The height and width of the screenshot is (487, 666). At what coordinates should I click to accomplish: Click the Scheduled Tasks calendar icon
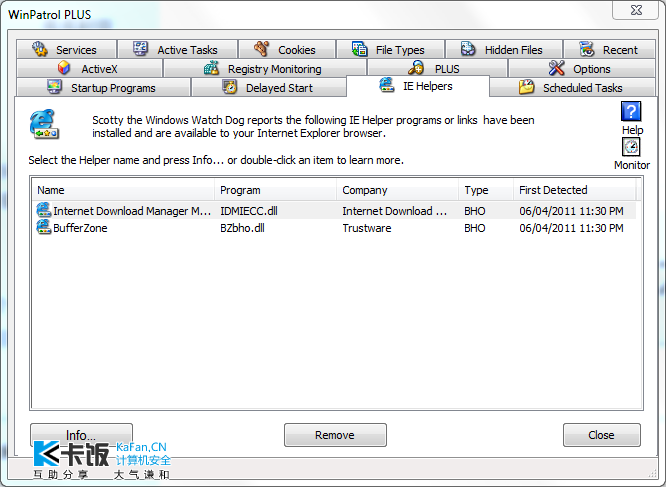[x=526, y=87]
